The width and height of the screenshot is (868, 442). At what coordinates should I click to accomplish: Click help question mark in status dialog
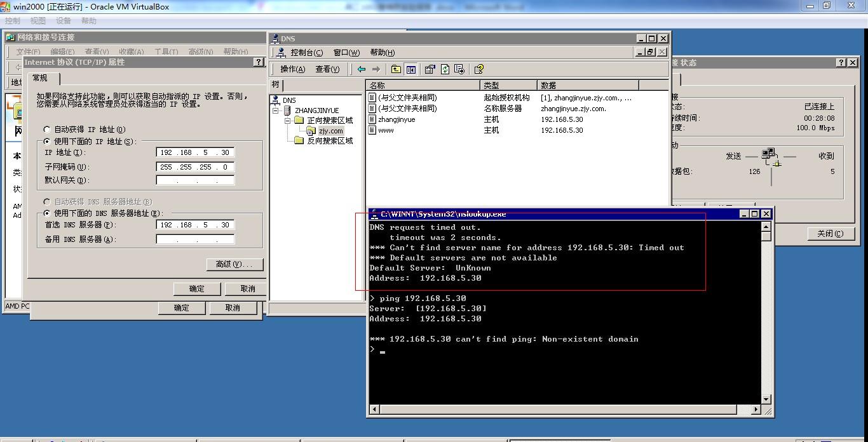(841, 62)
